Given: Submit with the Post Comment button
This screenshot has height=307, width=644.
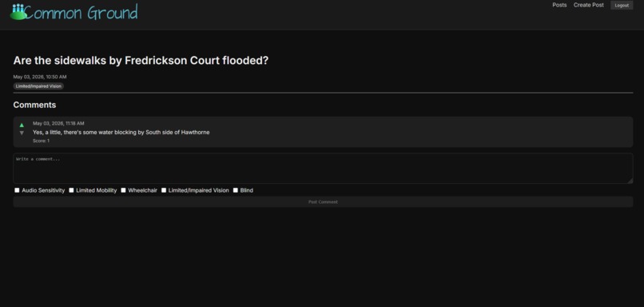Looking at the screenshot, I should [323, 201].
